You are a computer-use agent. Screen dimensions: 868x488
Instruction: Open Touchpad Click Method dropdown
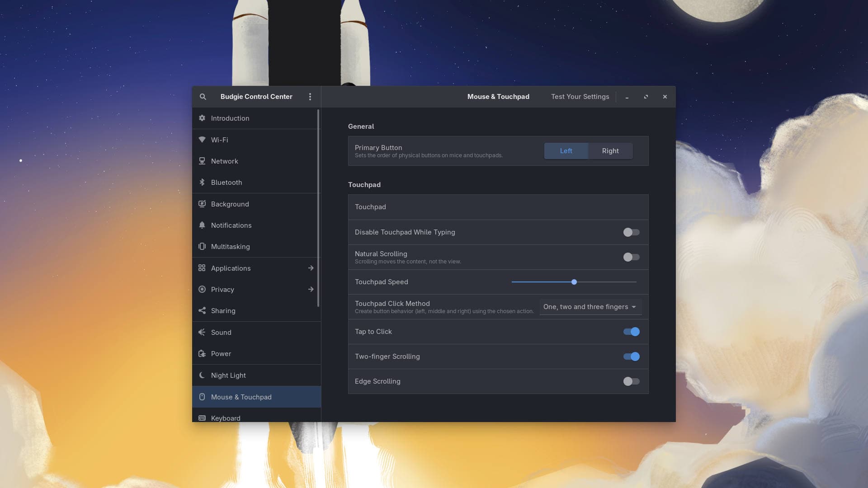(x=590, y=307)
